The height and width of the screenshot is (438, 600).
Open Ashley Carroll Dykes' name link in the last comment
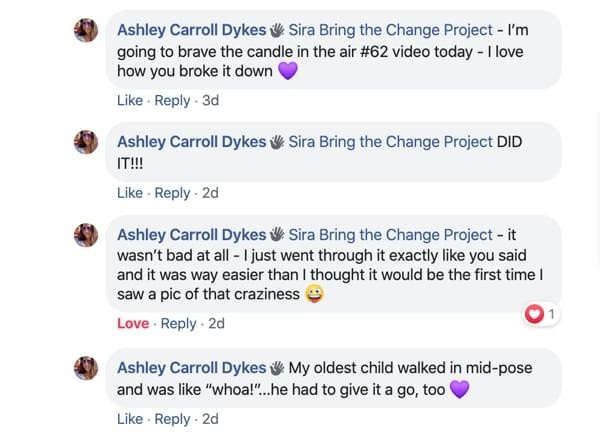point(192,368)
